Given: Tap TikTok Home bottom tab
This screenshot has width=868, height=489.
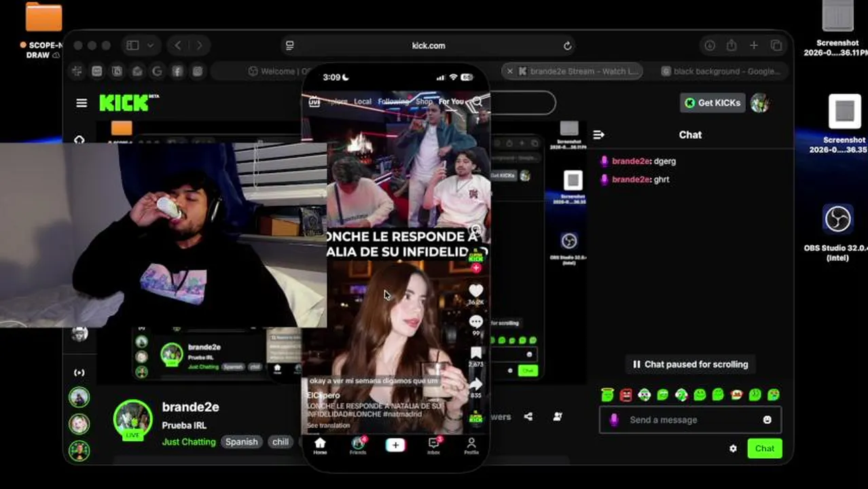Looking at the screenshot, I should (320, 446).
